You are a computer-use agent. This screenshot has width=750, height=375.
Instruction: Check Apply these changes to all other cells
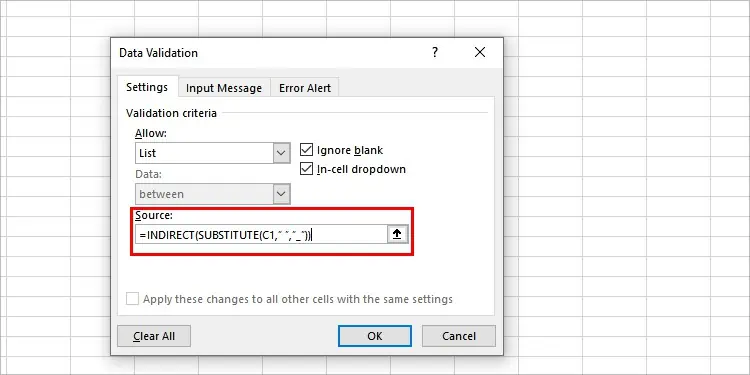tap(132, 299)
